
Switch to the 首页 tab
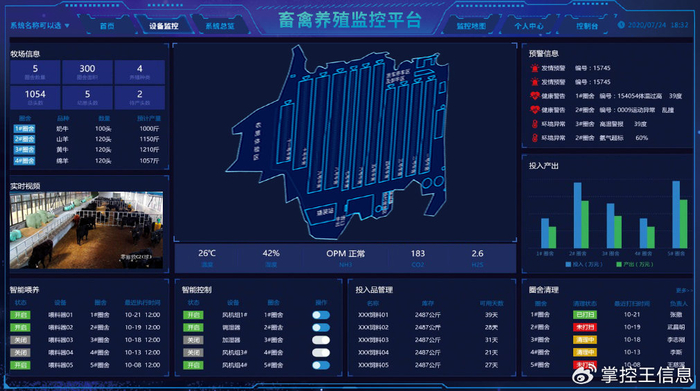[x=107, y=26]
